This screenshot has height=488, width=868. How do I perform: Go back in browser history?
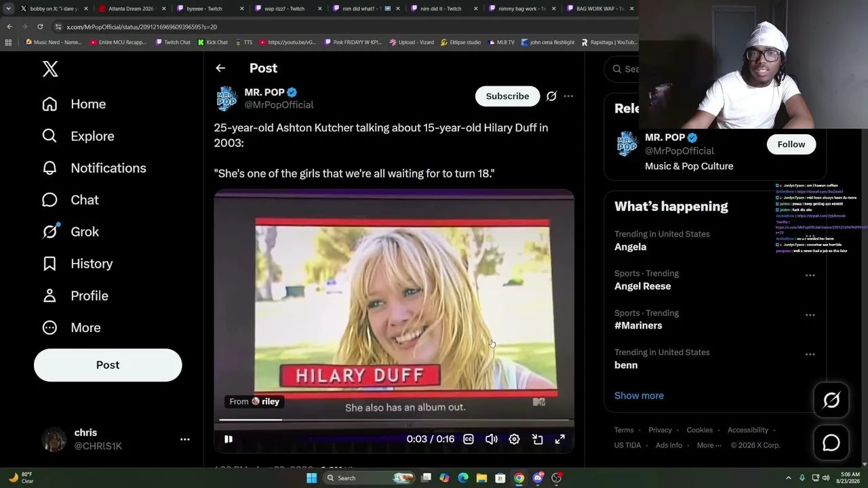coord(9,26)
